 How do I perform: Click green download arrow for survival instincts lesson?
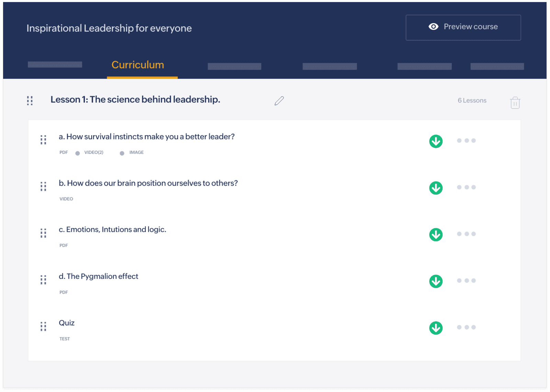tap(436, 141)
